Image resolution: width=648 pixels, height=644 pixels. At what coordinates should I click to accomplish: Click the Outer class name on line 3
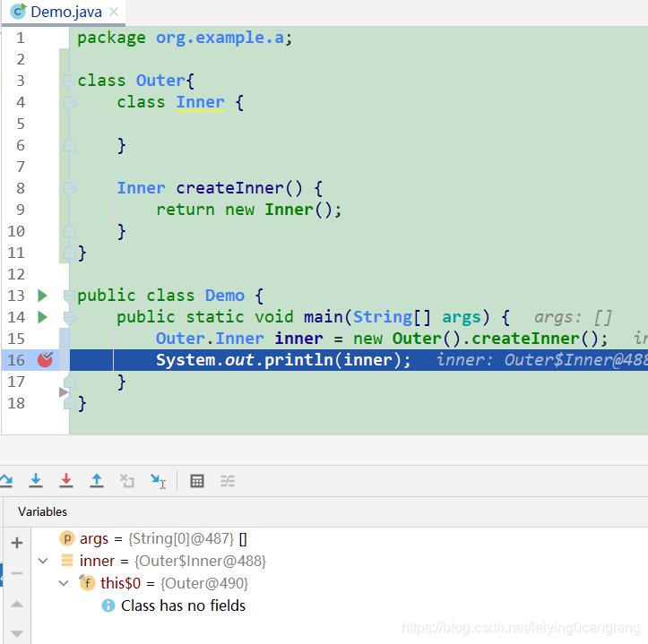[x=160, y=81]
